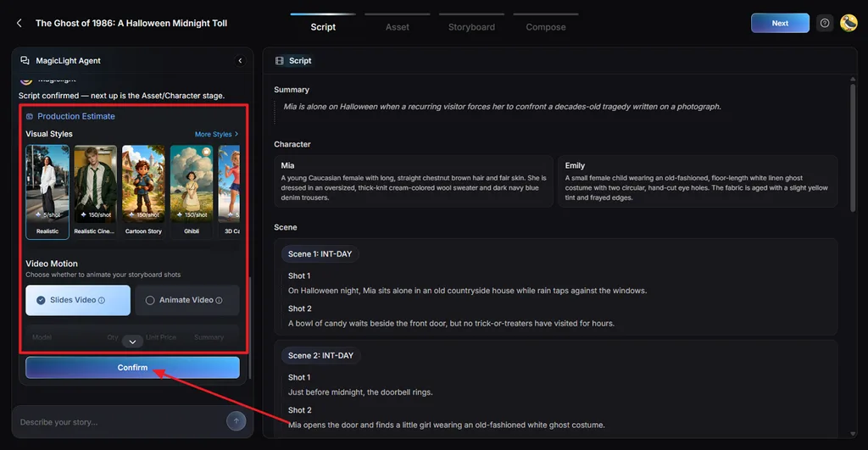Select the Animate Video option
This screenshot has width=868, height=450.
(x=187, y=300)
